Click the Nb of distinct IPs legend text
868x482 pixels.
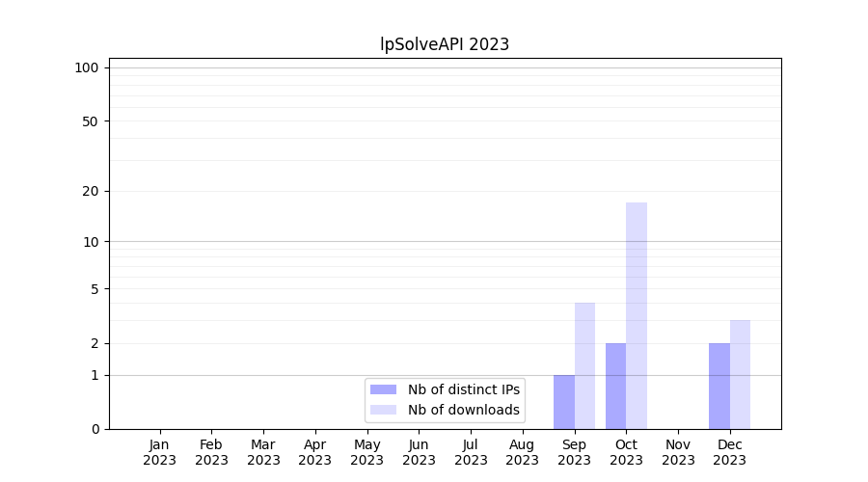(463, 389)
